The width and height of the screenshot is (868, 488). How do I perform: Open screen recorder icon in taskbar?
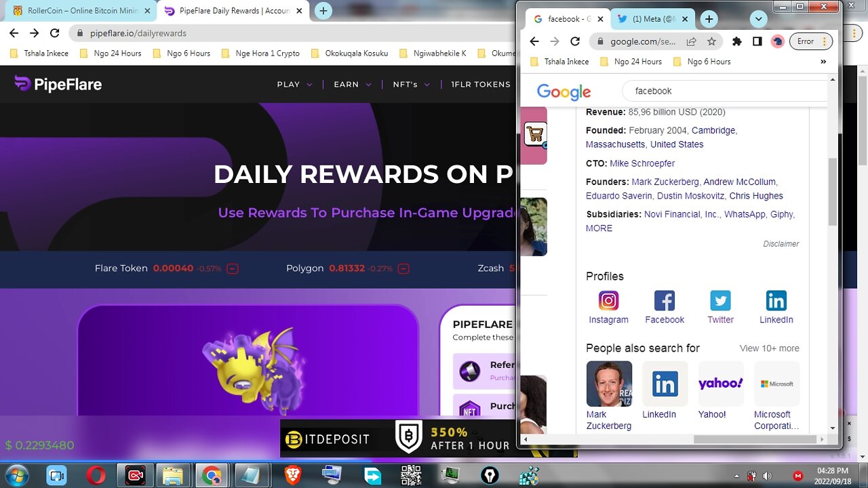(136, 476)
